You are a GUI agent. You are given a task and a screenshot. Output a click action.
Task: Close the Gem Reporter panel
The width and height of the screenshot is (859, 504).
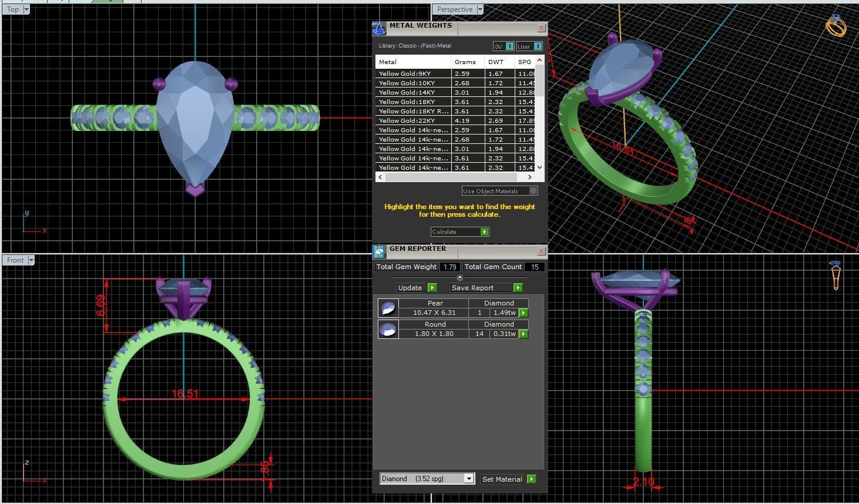[x=541, y=251]
